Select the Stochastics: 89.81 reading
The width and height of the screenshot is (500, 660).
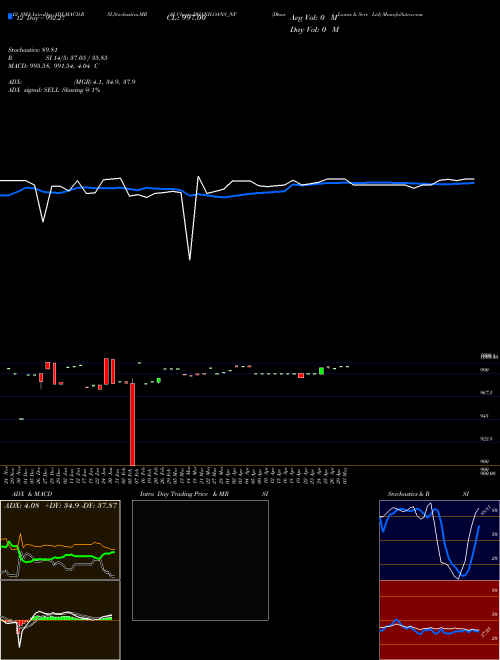point(32,50)
